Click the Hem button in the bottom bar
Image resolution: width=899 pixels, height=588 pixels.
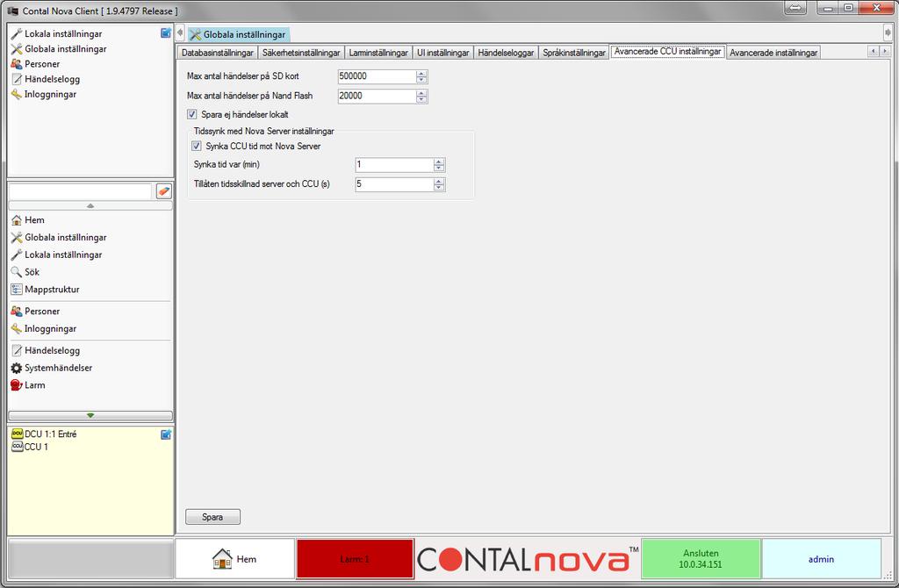(x=235, y=559)
